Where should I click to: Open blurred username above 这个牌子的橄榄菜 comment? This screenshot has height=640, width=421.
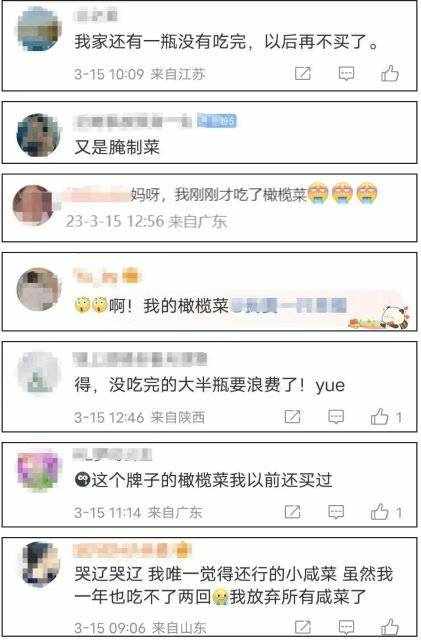coord(112,454)
